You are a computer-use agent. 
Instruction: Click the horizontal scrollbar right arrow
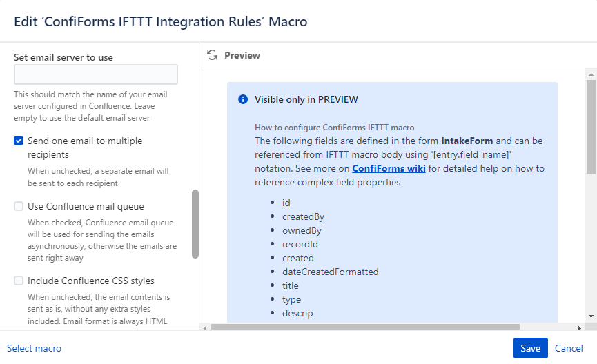[x=580, y=326]
